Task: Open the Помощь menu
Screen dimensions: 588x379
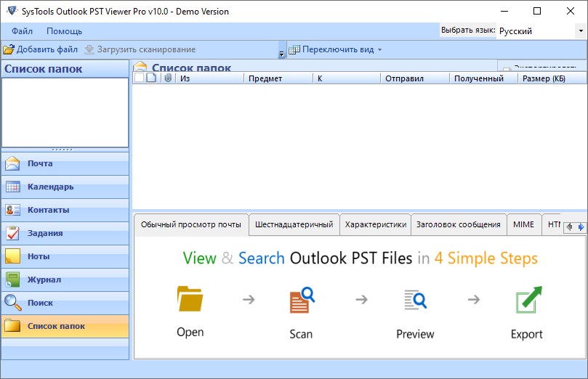Action: click(x=64, y=31)
